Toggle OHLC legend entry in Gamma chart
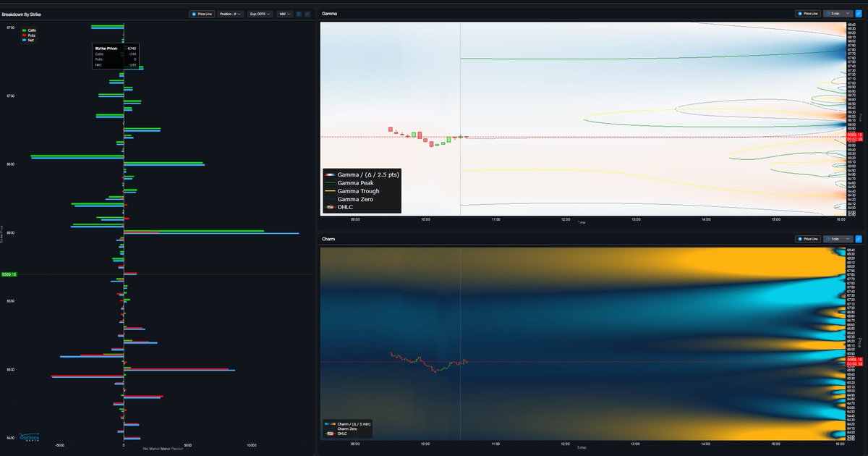The height and width of the screenshot is (456, 868). pyautogui.click(x=340, y=207)
